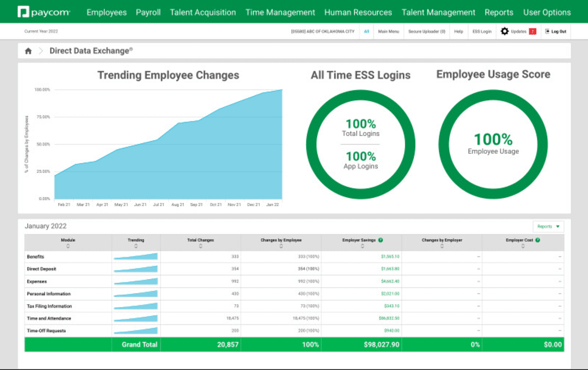The height and width of the screenshot is (370, 588).
Task: Click the Secure Uploader link
Action: [x=427, y=32]
